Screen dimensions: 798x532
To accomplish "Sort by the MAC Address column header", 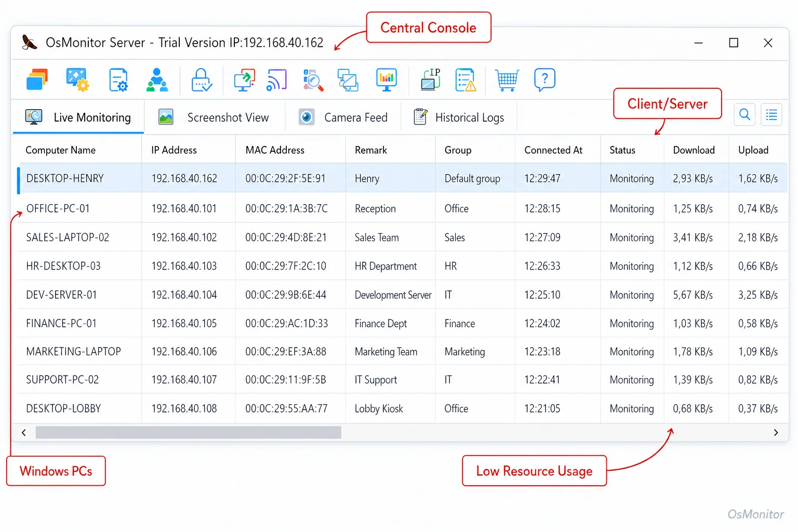I will pyautogui.click(x=275, y=150).
